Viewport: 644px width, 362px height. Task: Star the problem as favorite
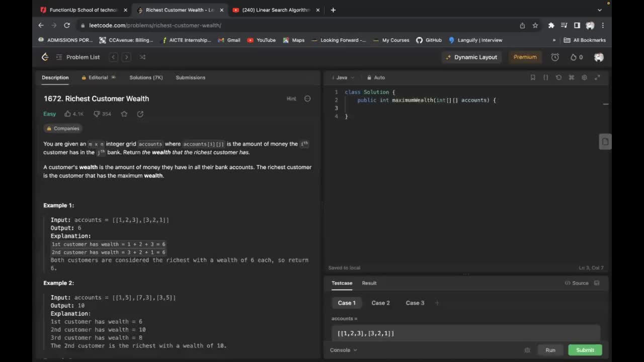[x=124, y=114]
